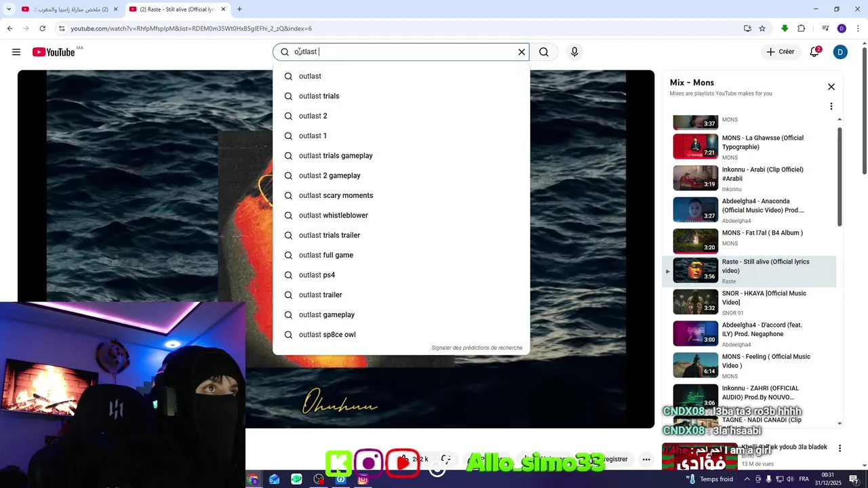
Task: Play MONS - La Ghawsse from the mix
Action: pyautogui.click(x=749, y=146)
